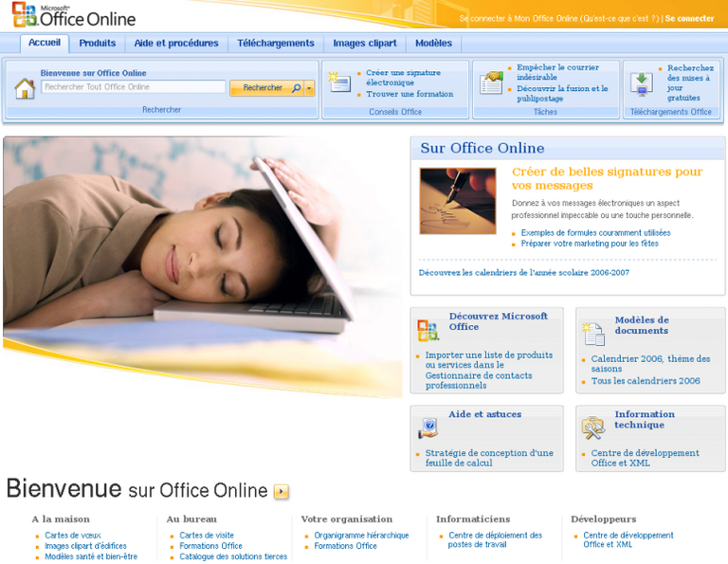Image resolution: width=728 pixels, height=564 pixels.
Task: Open Centre de déploiement des postes de travail
Action: pos(495,539)
